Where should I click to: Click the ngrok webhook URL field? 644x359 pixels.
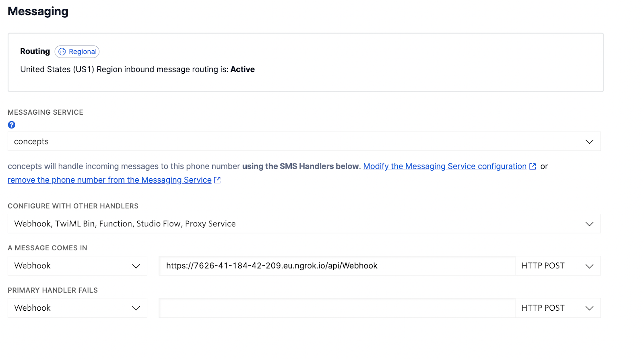pos(336,266)
